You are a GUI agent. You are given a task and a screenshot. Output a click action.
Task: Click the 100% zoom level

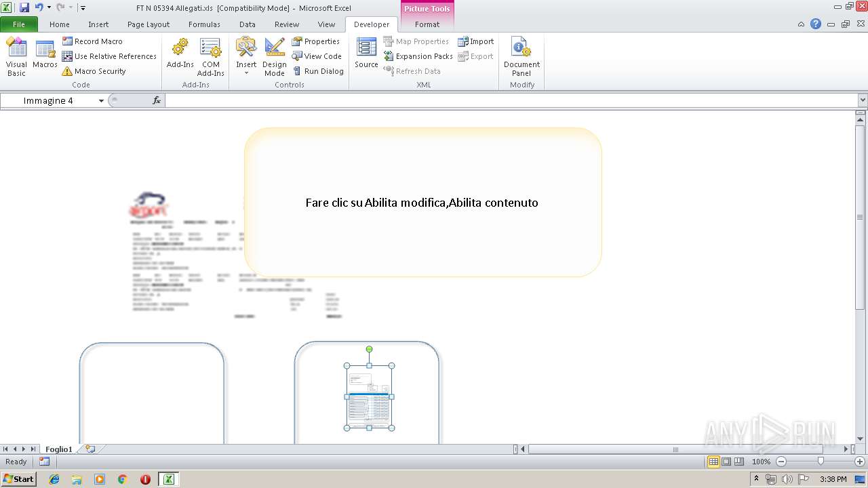(x=761, y=462)
